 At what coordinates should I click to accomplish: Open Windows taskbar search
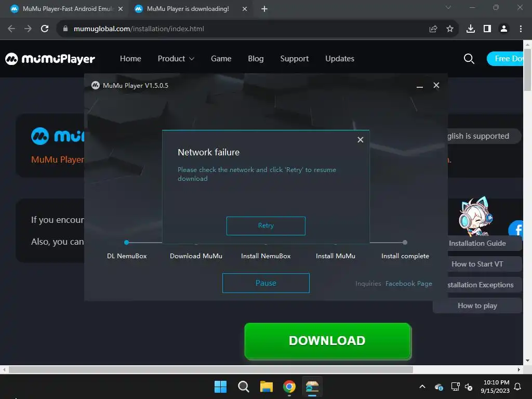[x=243, y=387]
